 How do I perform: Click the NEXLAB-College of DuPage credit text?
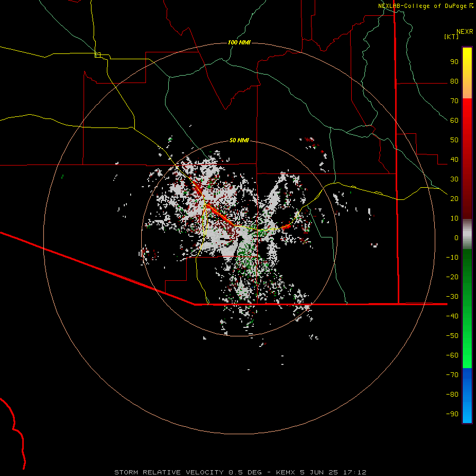tap(422, 6)
